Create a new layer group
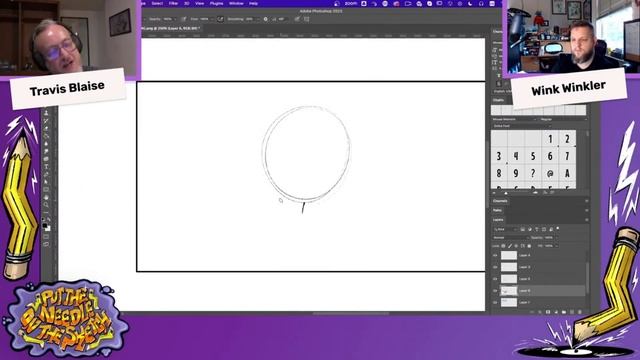Viewport: 640px width, 360px height. 564,312
